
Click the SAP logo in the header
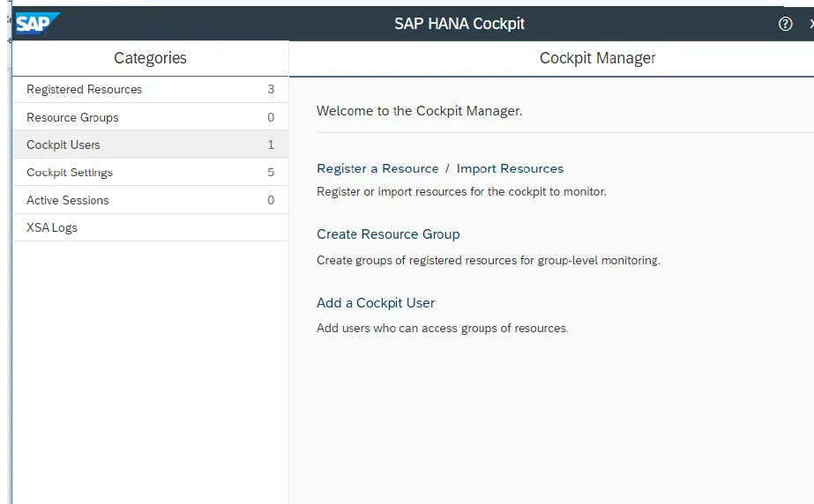[x=36, y=23]
